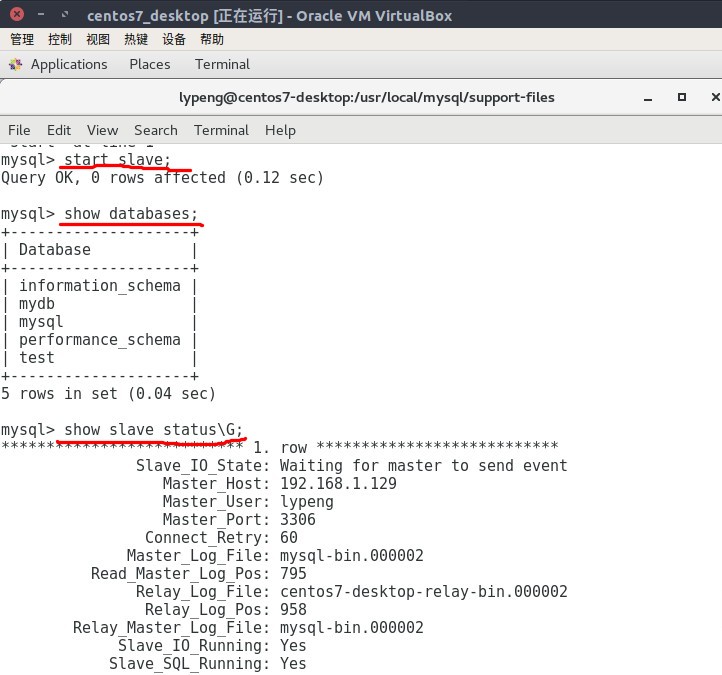Open the 管理 menu in VirtualBox
Image resolution: width=722 pixels, height=675 pixels.
pos(22,40)
